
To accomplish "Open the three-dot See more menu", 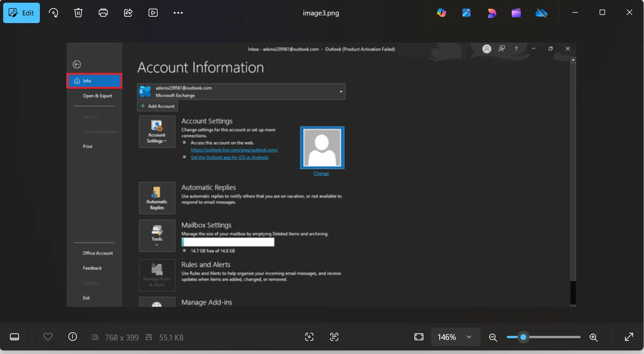I will tap(178, 13).
